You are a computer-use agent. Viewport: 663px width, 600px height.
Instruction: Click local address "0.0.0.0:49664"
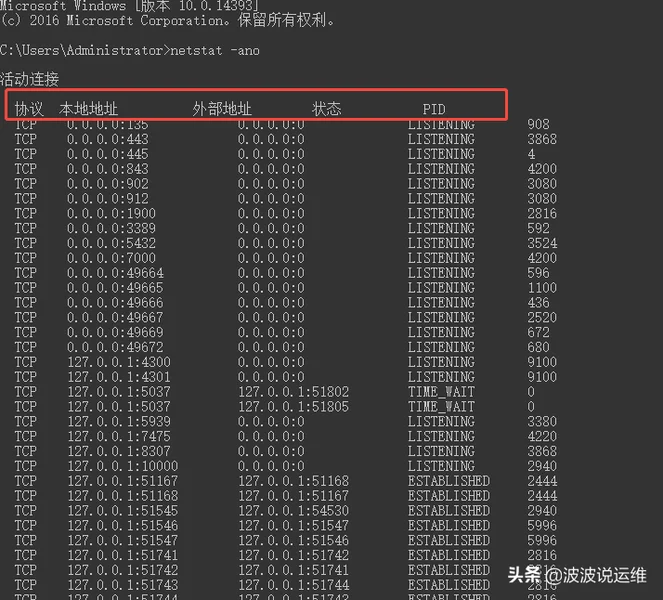(115, 273)
